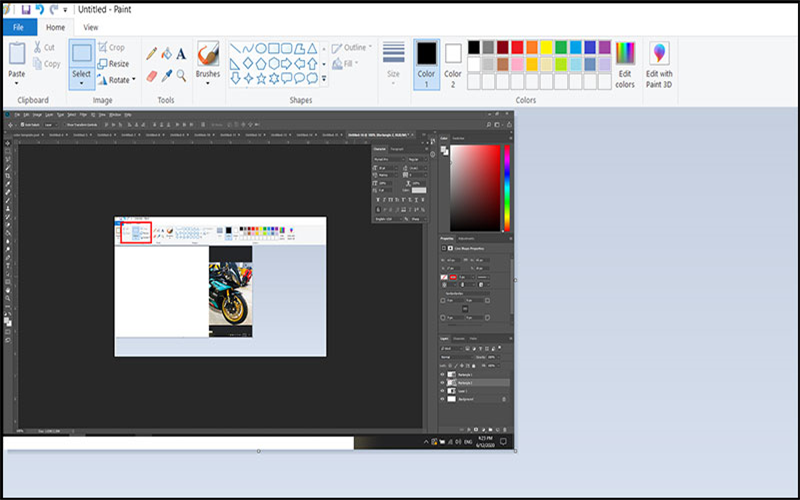Image resolution: width=800 pixels, height=500 pixels.
Task: Toggle Layer 1 eye in Photoshop screenshot
Action: (442, 391)
